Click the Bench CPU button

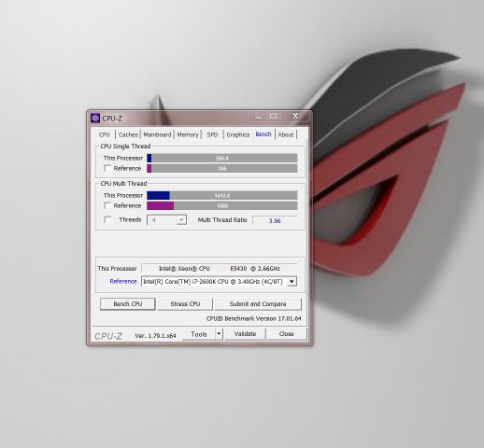tap(128, 304)
